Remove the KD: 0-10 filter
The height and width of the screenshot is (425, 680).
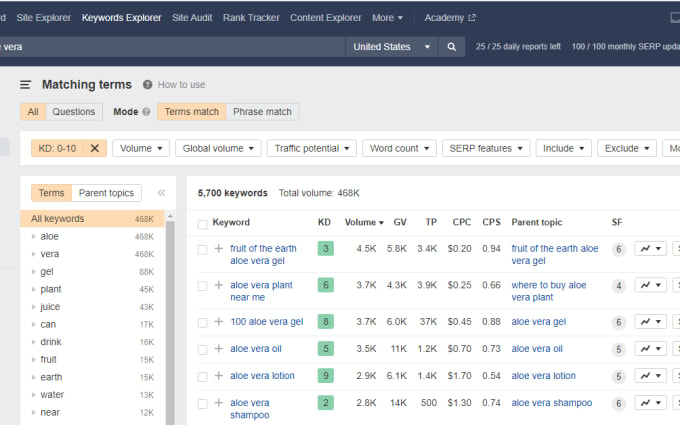pyautogui.click(x=95, y=148)
